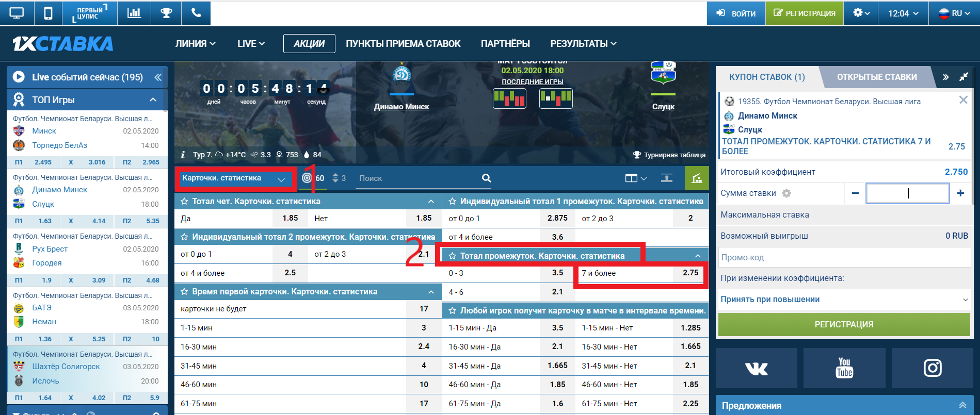Screen dimensions: 980x415
Task: Switch to the Купон ставок tab
Action: (767, 77)
